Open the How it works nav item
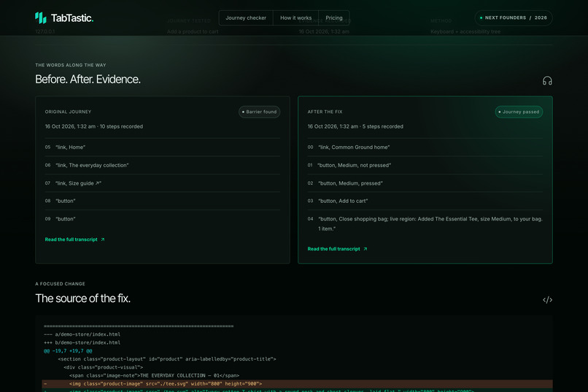 (295, 18)
